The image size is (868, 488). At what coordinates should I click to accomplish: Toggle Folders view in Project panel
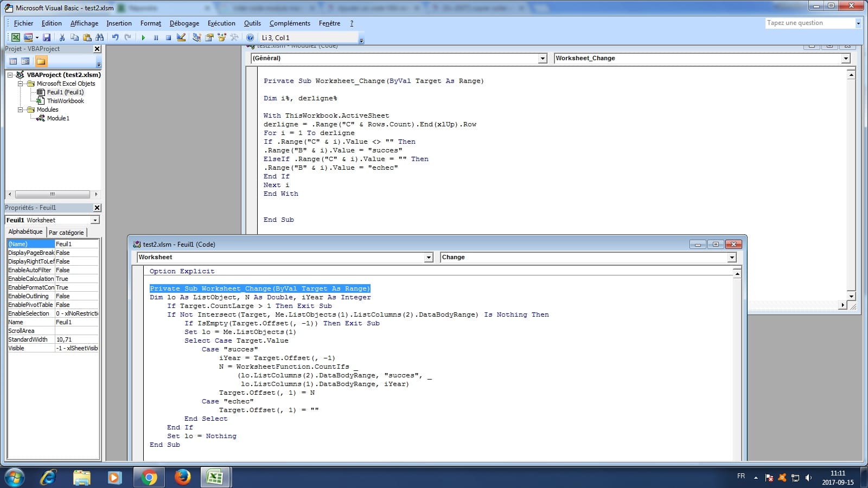(x=41, y=61)
